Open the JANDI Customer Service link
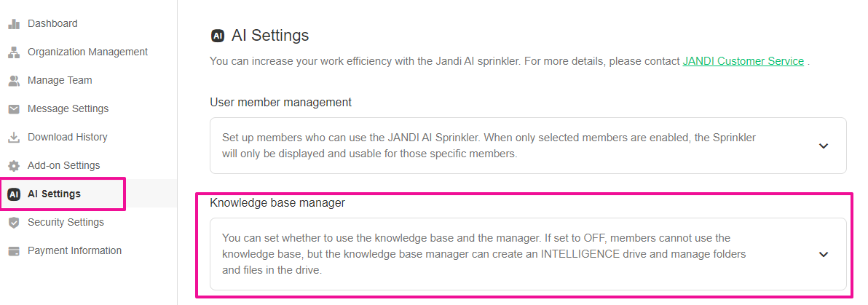The image size is (868, 305). pos(743,61)
